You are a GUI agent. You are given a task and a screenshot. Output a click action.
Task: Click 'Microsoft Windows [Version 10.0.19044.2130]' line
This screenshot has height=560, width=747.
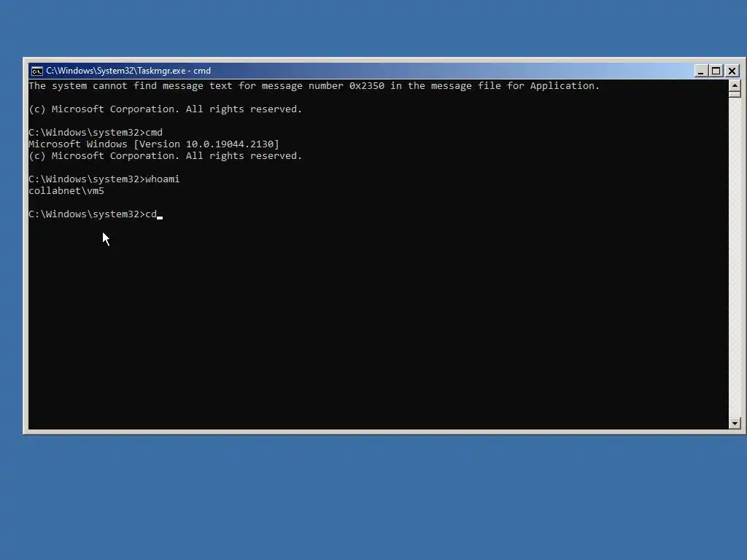click(154, 144)
